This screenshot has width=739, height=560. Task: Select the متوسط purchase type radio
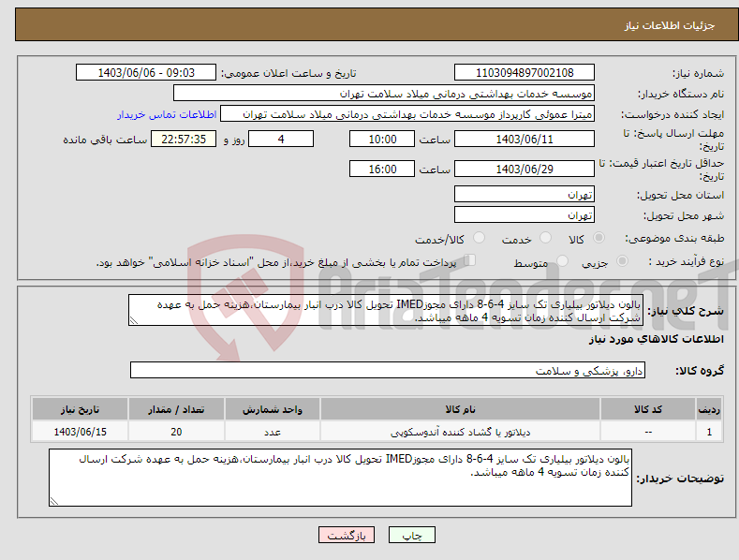[562, 260]
